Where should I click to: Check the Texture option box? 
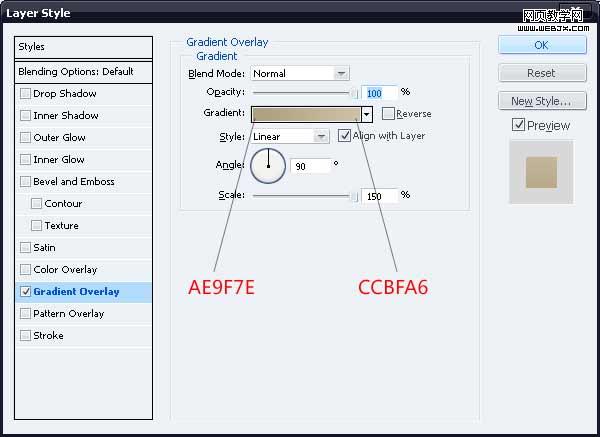pyautogui.click(x=36, y=225)
